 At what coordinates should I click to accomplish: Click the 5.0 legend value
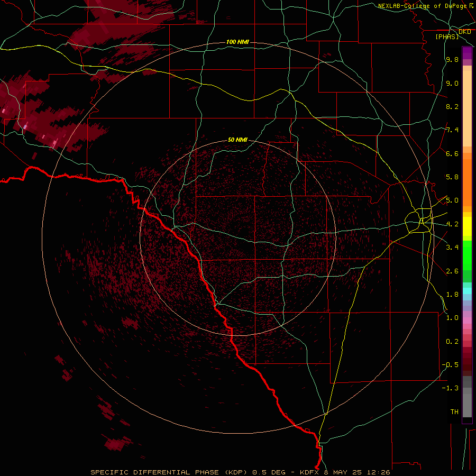(x=452, y=200)
